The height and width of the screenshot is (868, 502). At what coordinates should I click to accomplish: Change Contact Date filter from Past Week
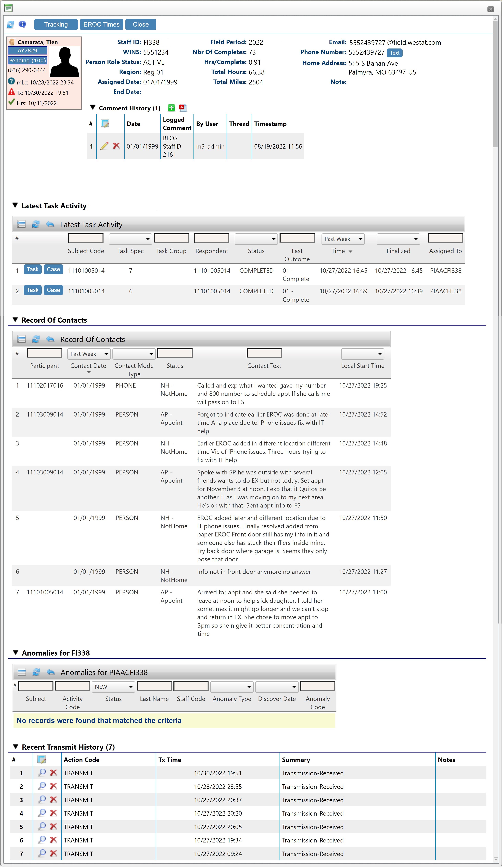89,354
